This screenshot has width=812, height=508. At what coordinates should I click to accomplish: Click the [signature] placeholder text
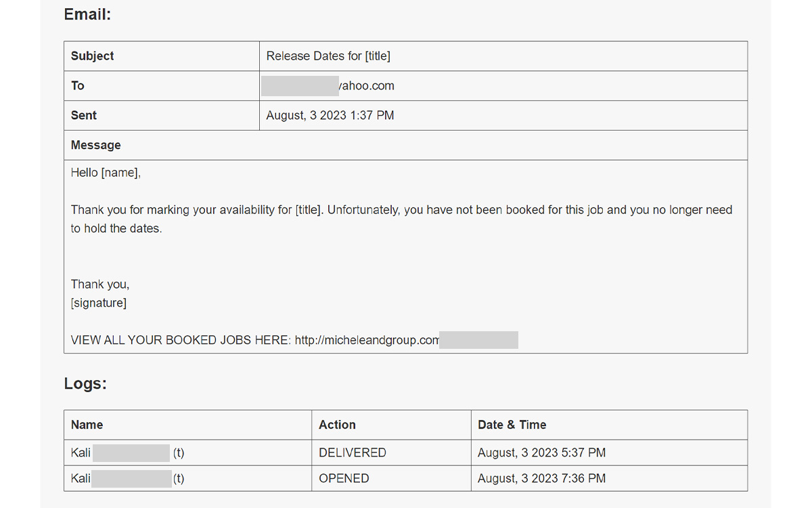(x=99, y=303)
